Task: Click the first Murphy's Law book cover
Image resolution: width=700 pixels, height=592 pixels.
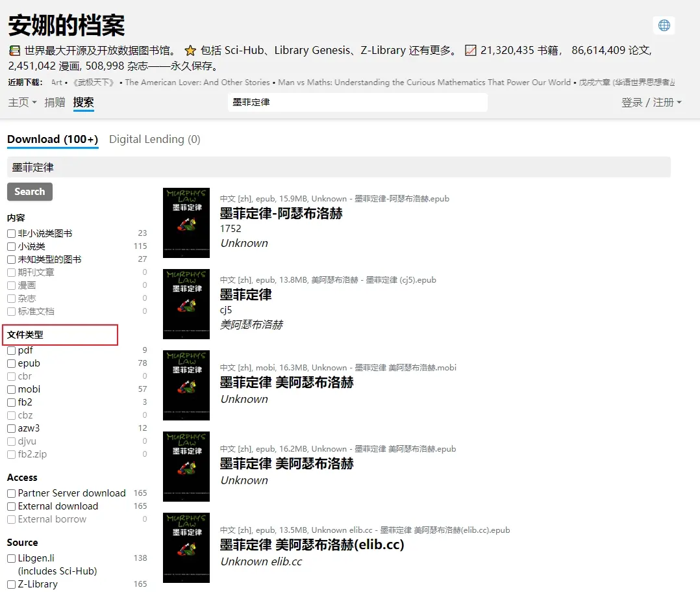Action: [x=186, y=222]
